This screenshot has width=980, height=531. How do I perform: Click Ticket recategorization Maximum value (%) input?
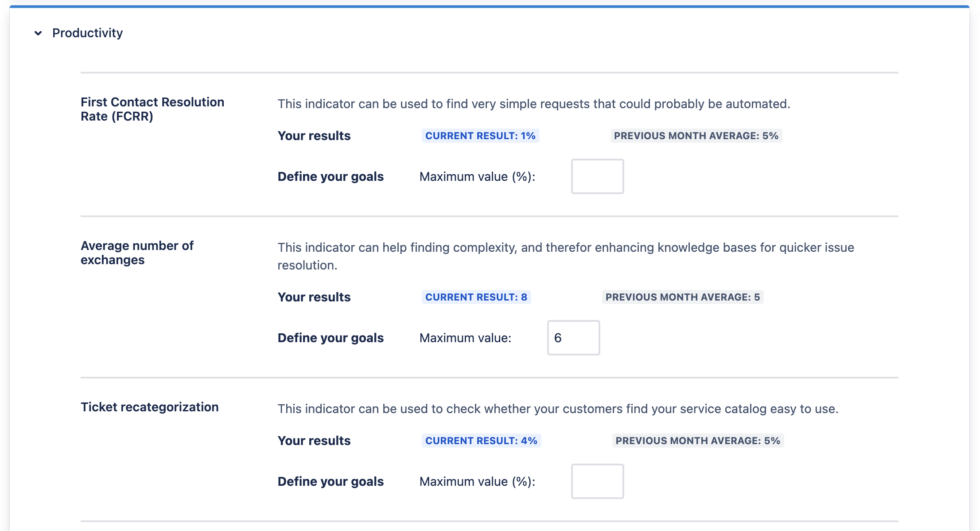597,481
